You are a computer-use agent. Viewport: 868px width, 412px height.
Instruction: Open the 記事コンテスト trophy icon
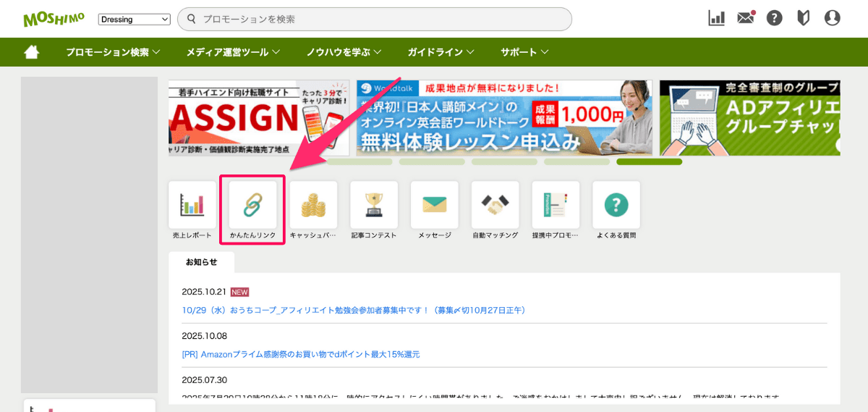click(374, 205)
